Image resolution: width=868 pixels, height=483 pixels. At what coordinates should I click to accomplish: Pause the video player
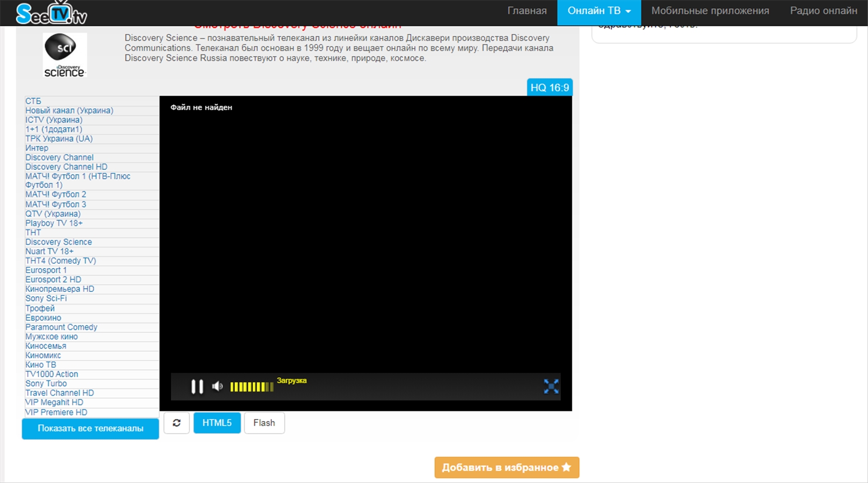(x=197, y=386)
